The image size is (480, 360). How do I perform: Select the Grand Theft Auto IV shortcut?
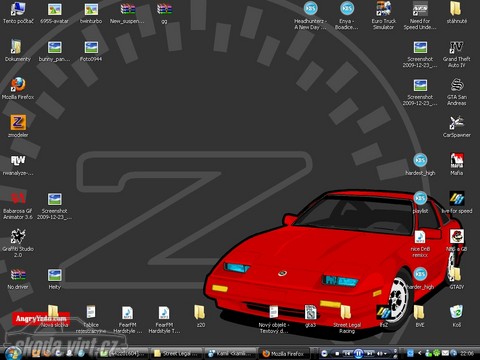point(457,54)
